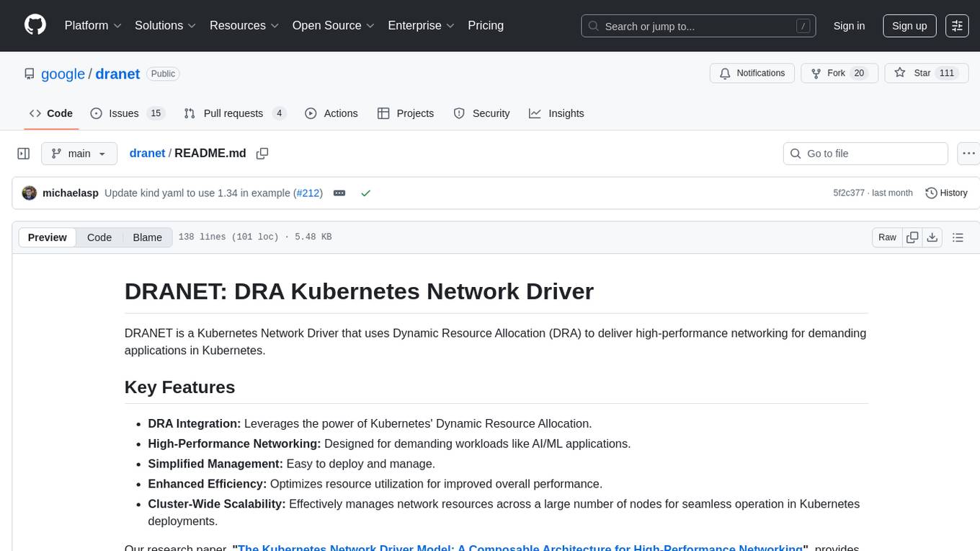
Task: Select the Code tab
Action: 51,113
